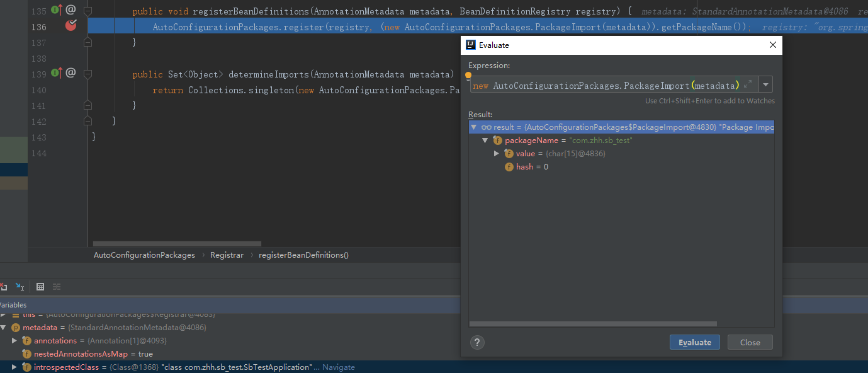
Task: Click the Close button in Evaluate dialog
Action: [x=750, y=342]
